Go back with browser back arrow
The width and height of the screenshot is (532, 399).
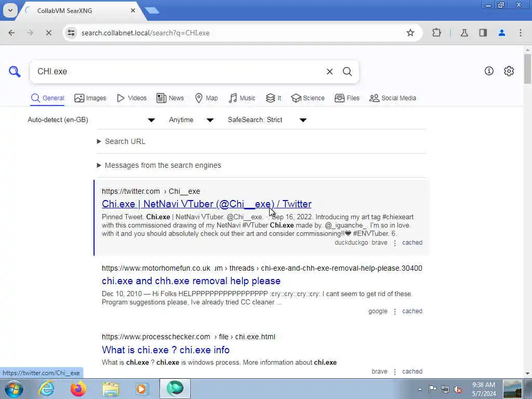(x=11, y=33)
